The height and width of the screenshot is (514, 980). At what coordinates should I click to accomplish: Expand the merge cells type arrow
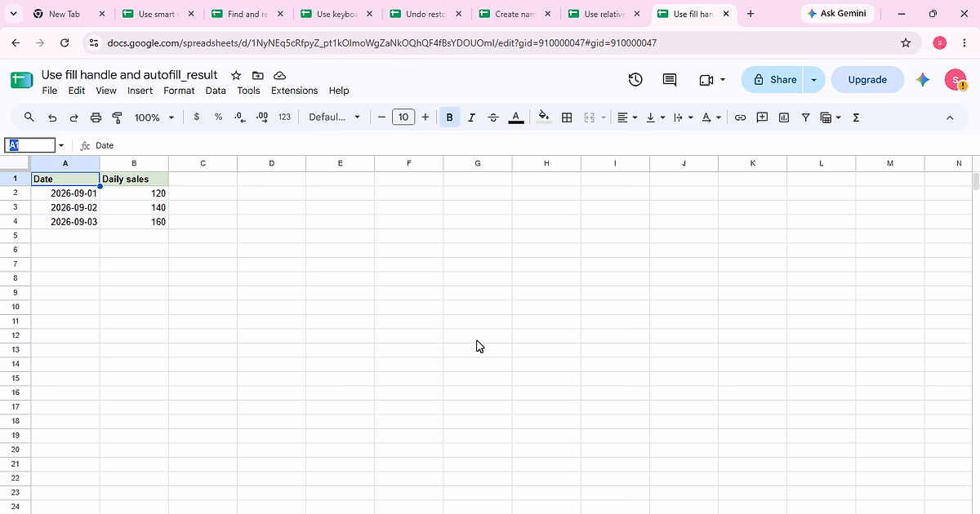[604, 117]
